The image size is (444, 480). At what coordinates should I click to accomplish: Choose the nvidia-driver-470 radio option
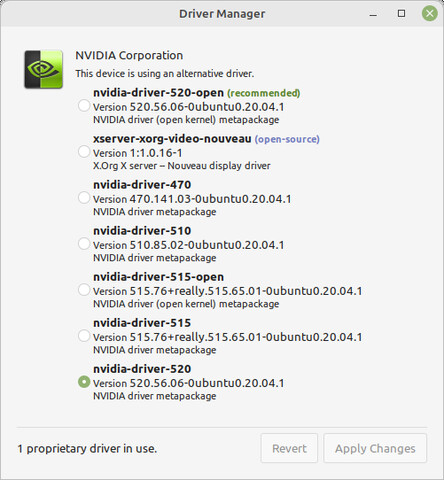tap(84, 198)
